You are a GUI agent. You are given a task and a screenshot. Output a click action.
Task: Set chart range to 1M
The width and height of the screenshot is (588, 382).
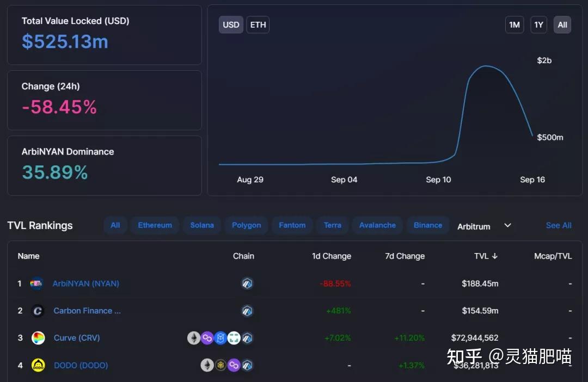pyautogui.click(x=514, y=24)
